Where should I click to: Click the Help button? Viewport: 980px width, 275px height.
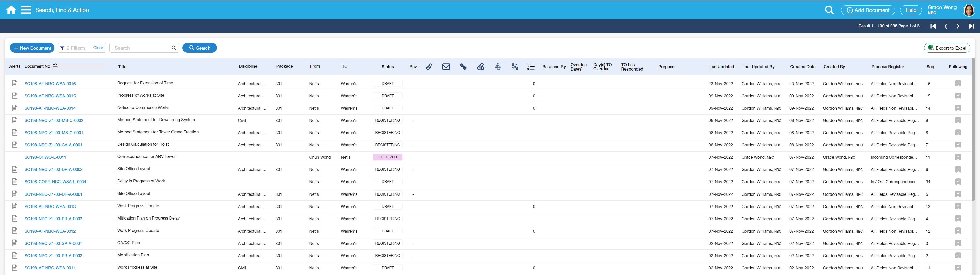tap(910, 10)
